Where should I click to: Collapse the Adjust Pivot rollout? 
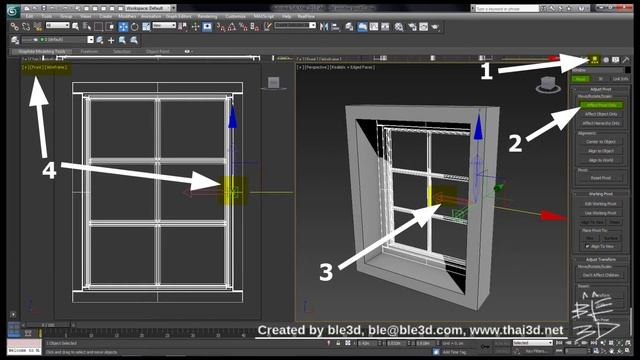point(600,89)
